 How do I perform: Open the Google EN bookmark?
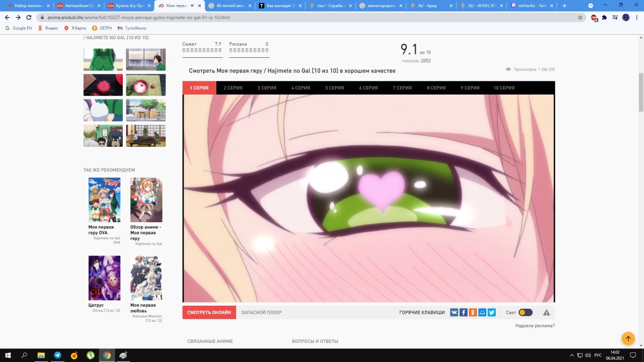(x=18, y=28)
